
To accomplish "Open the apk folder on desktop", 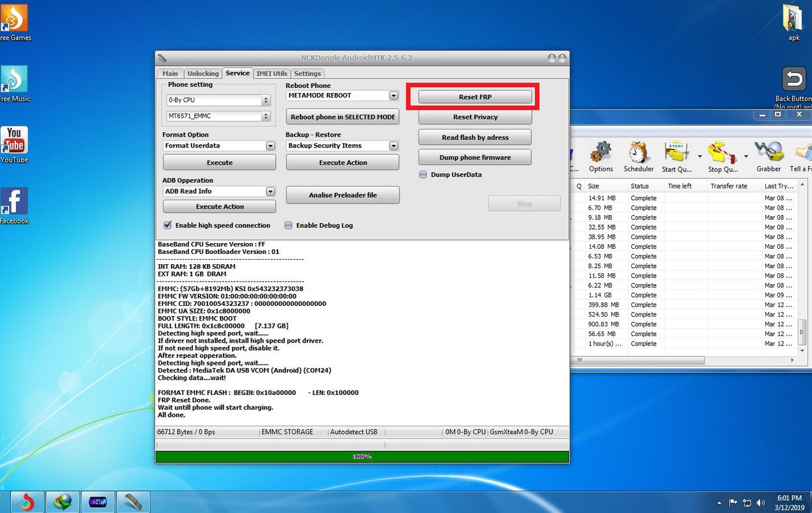I will click(x=793, y=22).
